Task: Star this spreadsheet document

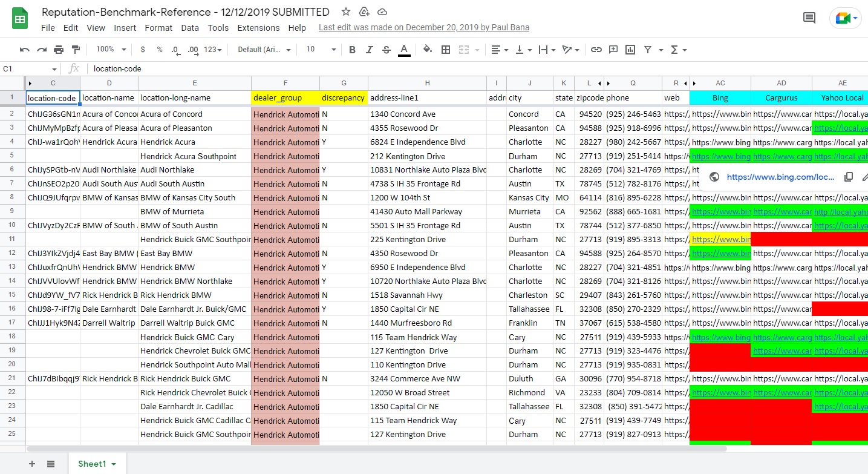Action: pyautogui.click(x=346, y=12)
